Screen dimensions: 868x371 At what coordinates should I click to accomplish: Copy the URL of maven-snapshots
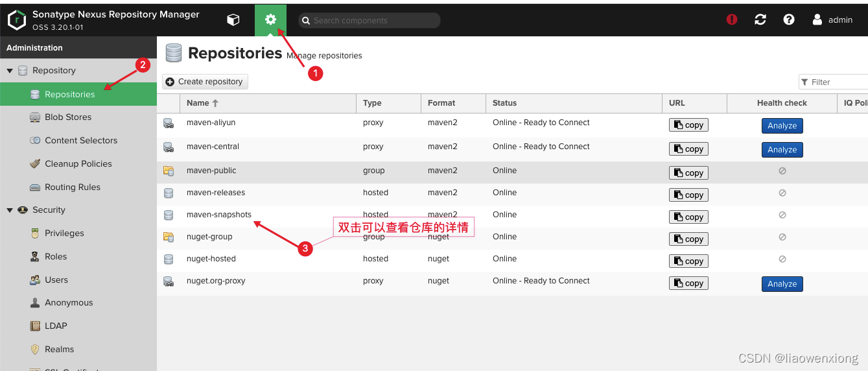688,217
